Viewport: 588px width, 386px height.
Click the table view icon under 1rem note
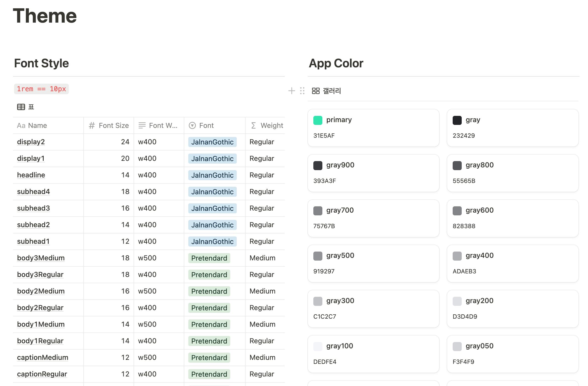click(x=21, y=107)
